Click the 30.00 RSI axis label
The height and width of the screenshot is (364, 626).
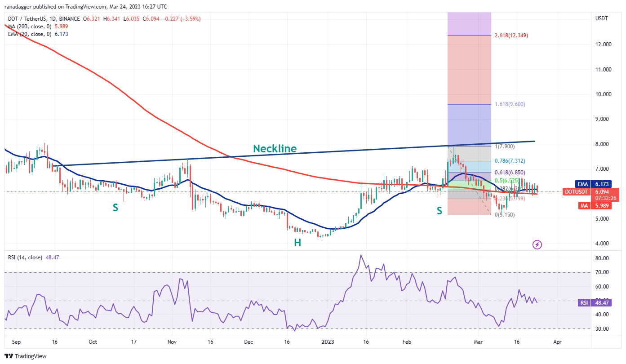coord(603,329)
